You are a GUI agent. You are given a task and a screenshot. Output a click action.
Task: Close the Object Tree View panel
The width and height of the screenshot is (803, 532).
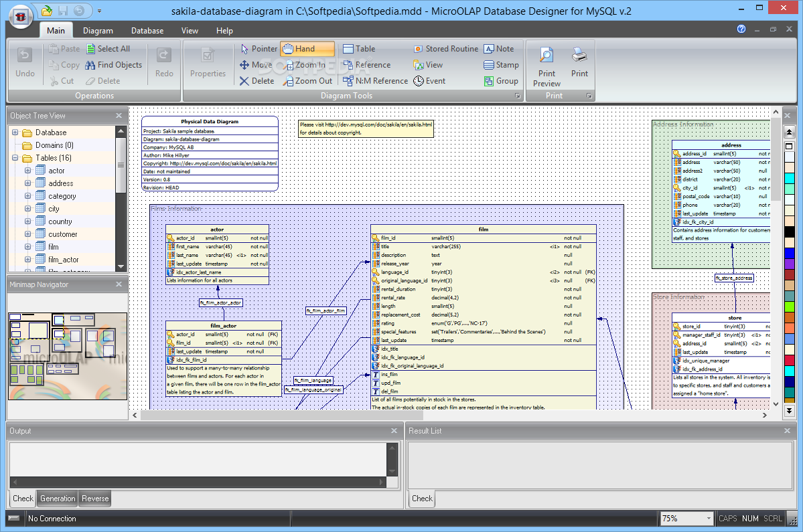coord(119,116)
